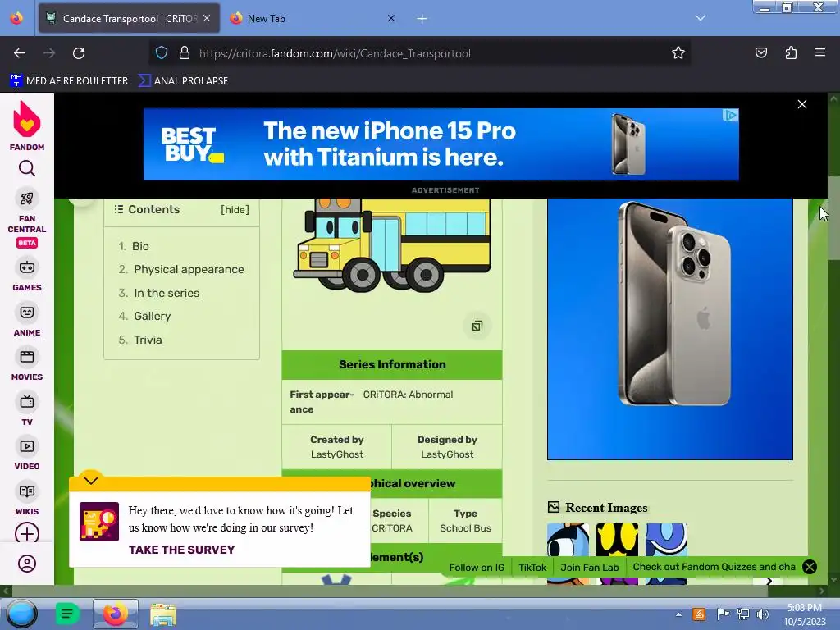Hide the Contents table
The height and width of the screenshot is (630, 840).
click(x=235, y=210)
